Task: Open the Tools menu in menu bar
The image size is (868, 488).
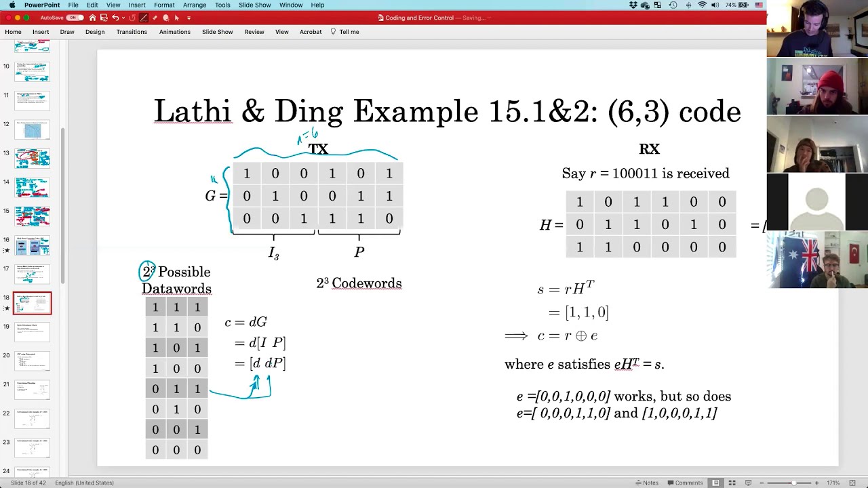Action: point(222,5)
